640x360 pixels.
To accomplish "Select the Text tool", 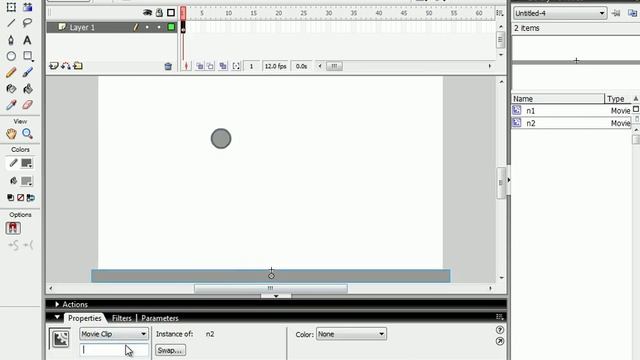I will click(27, 40).
